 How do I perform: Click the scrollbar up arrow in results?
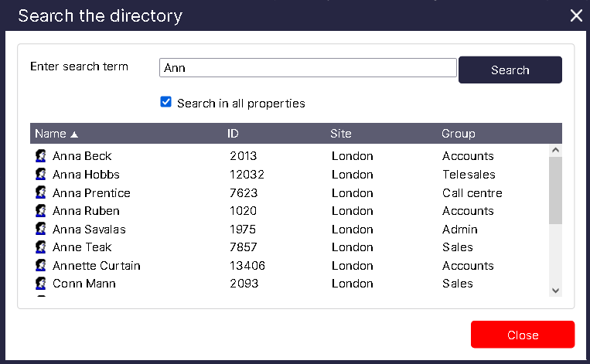555,151
